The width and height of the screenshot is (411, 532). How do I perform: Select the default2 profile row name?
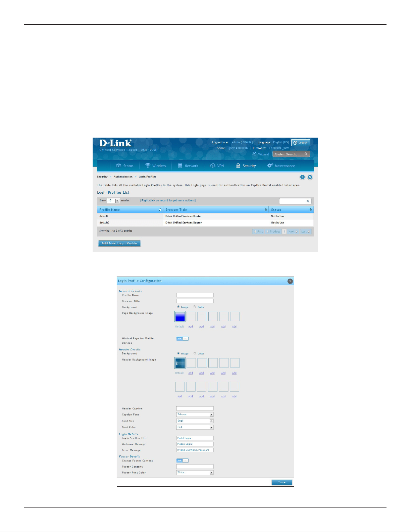point(104,223)
